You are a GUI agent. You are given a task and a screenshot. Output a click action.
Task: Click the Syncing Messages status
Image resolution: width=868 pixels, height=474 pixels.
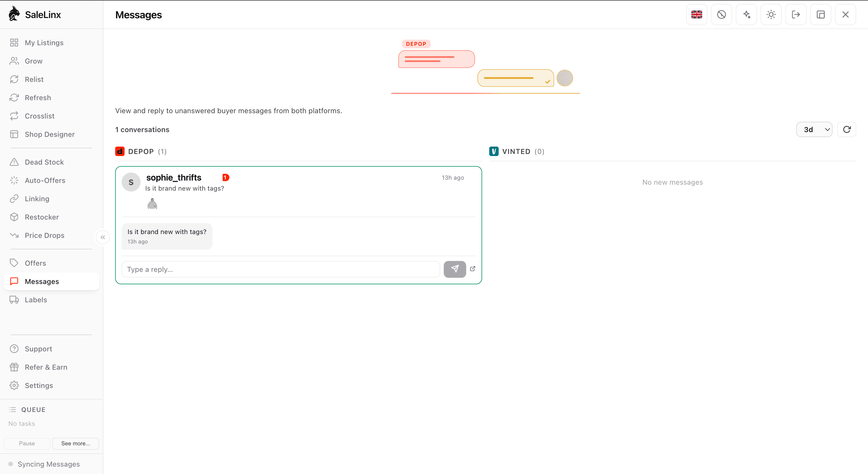(44, 464)
